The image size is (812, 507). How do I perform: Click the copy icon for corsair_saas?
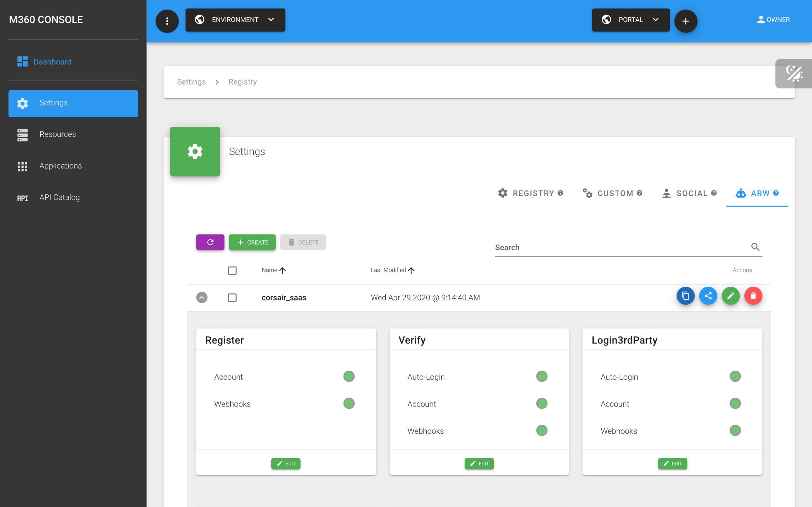[685, 296]
